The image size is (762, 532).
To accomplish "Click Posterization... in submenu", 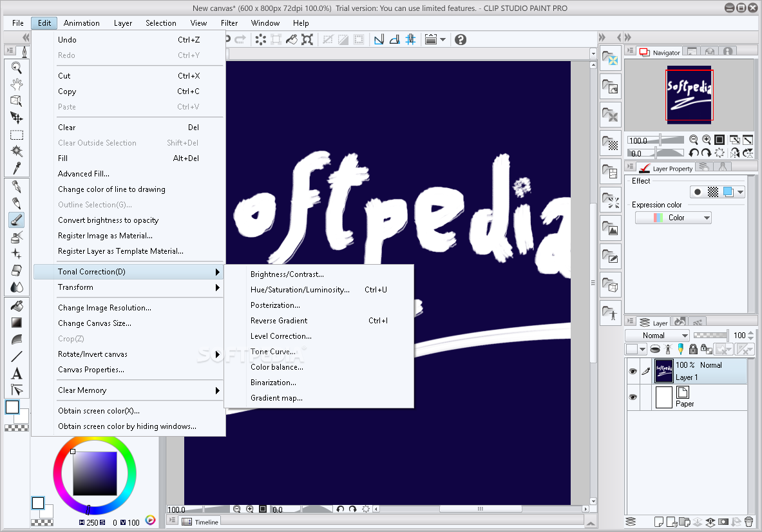I will pos(275,305).
